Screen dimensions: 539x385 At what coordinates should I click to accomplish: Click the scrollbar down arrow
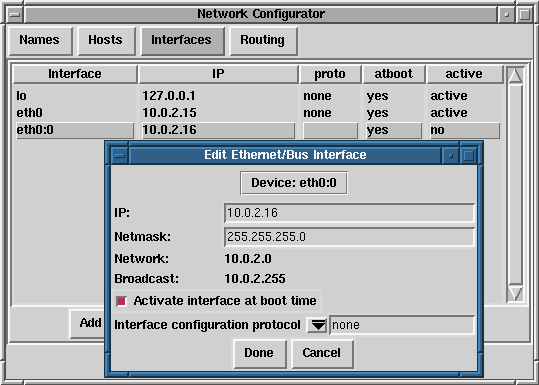515,293
